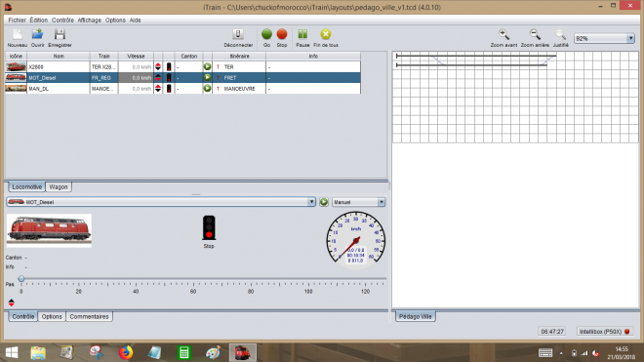Screen dimensions: 644x362
Task: Toggle the signal for the MAN_DL row
Action: (169, 89)
